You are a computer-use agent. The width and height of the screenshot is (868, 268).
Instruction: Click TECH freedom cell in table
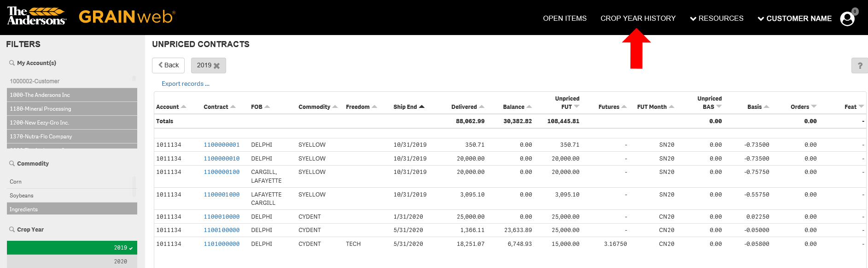tap(353, 244)
